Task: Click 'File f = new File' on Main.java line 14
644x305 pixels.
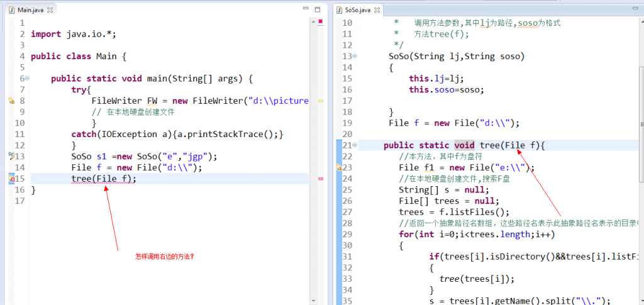Action: 136,167
